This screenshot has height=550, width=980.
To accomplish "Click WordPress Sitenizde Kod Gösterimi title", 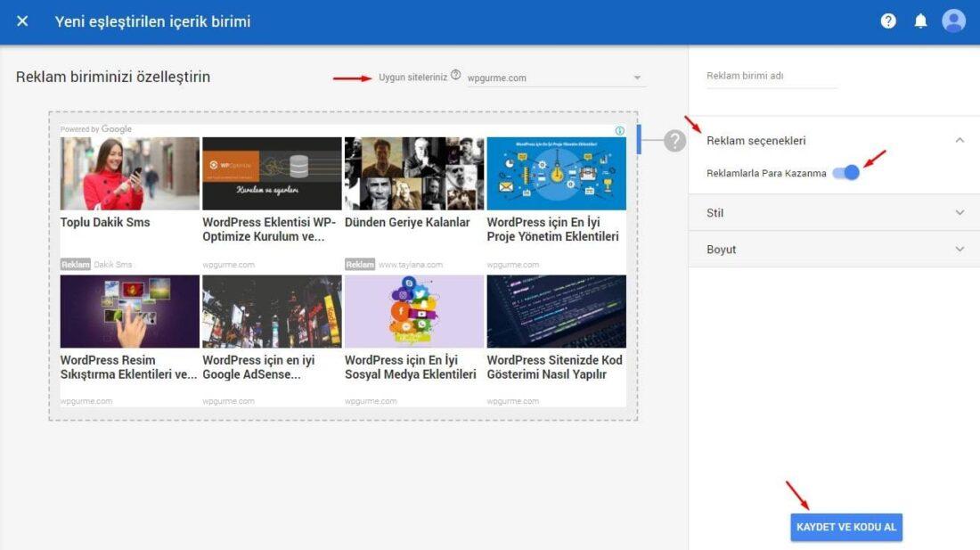I will tap(554, 367).
